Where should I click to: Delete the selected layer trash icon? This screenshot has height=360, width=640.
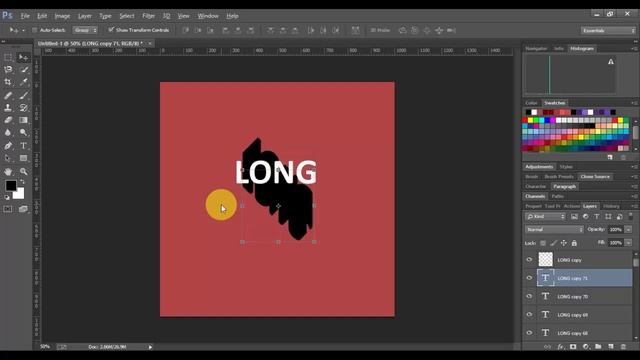coord(623,347)
